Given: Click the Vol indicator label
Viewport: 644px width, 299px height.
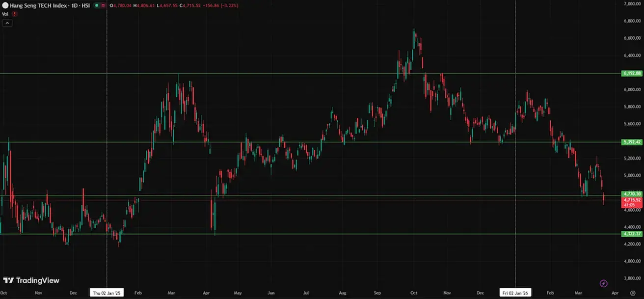Looking at the screenshot, I should 5,14.
